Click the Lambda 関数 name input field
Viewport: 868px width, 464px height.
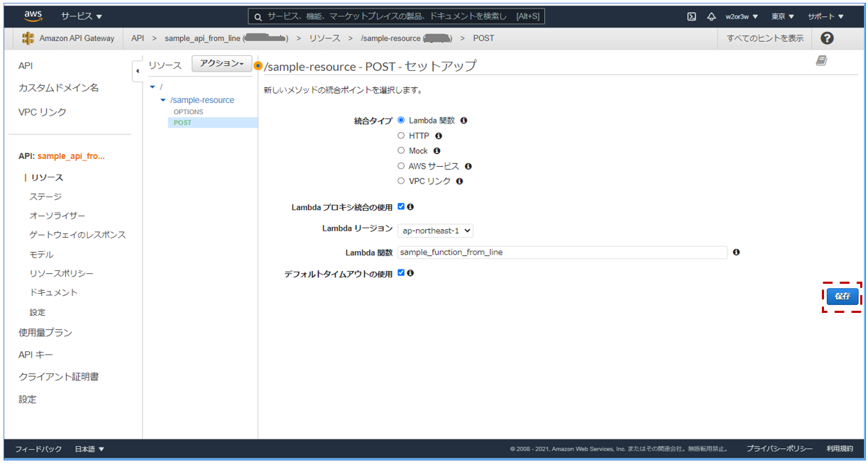pyautogui.click(x=561, y=253)
